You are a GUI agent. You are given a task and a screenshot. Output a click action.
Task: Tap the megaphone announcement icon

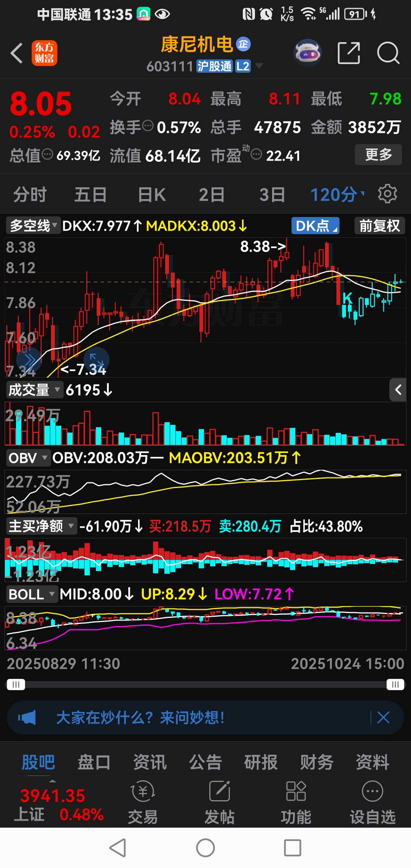(27, 718)
